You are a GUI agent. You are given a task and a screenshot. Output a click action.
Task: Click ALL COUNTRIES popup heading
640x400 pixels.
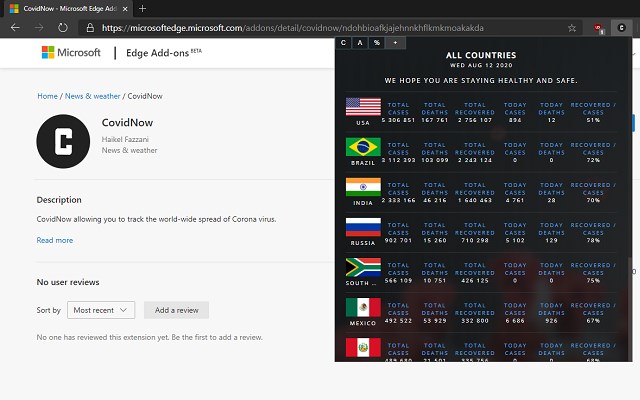tap(481, 55)
